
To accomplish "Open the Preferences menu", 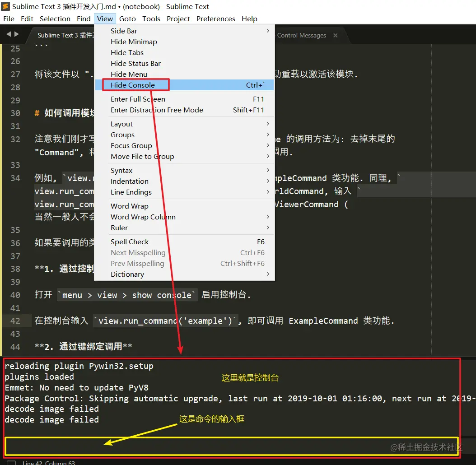I will 215,19.
